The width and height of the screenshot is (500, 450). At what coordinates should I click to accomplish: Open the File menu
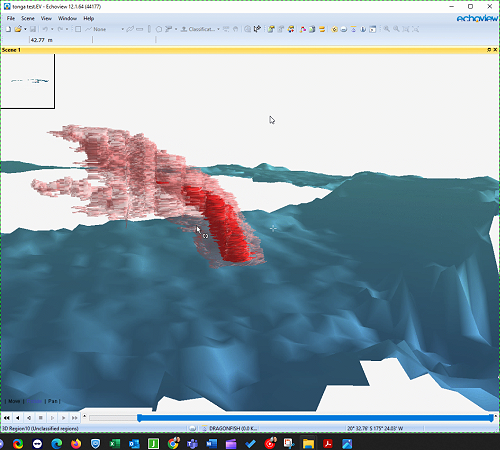[x=11, y=18]
